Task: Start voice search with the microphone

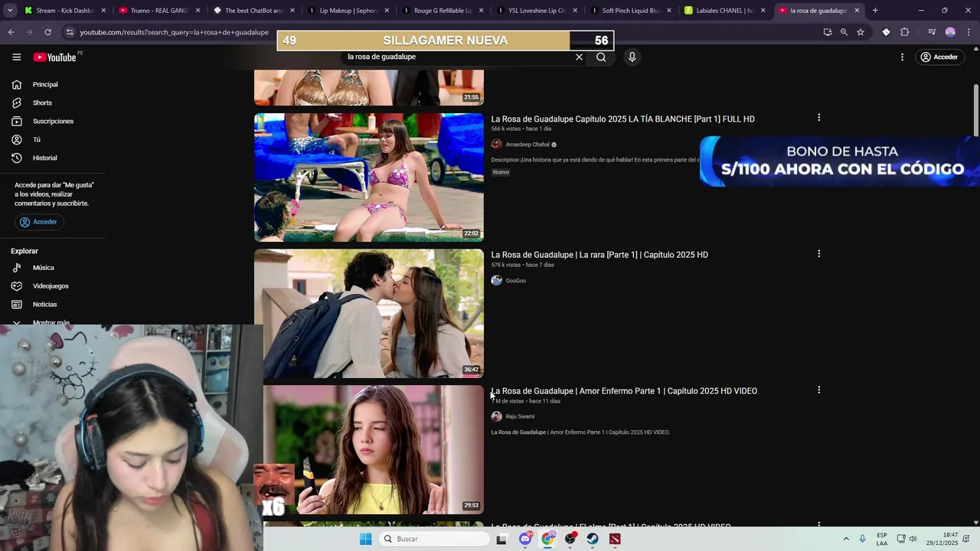Action: tap(632, 57)
